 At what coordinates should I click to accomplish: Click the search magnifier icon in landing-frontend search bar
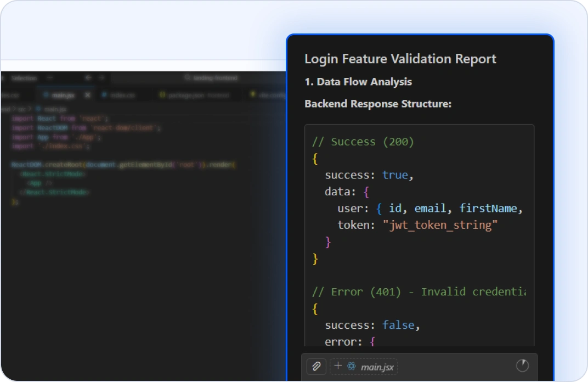[188, 77]
